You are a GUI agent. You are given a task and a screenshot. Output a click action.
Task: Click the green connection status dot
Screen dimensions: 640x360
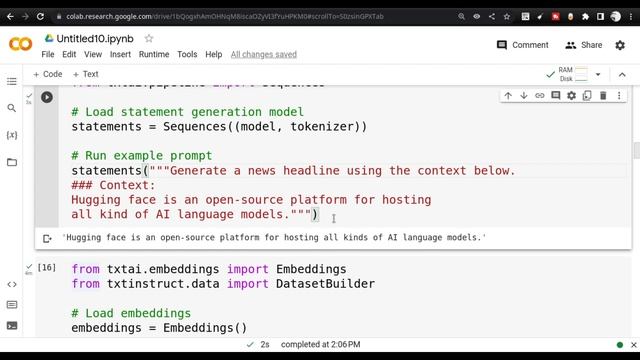click(620, 345)
